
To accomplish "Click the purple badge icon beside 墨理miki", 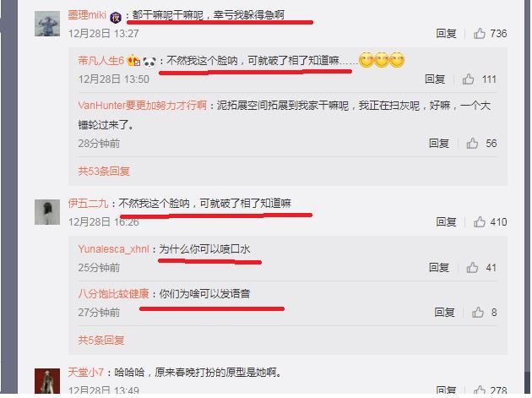I will pos(116,17).
